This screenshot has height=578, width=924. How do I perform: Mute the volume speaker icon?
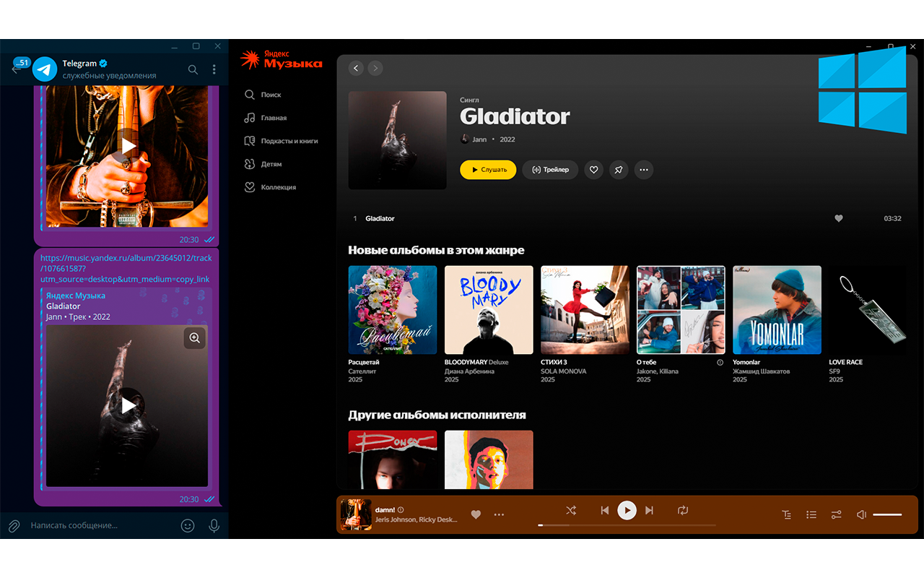[861, 514]
